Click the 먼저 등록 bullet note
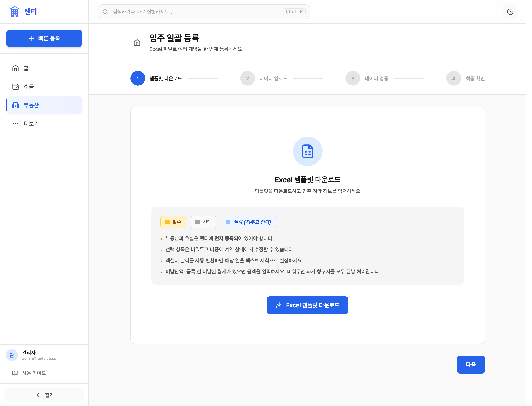Screen dimensions: 532x406 click(219, 238)
